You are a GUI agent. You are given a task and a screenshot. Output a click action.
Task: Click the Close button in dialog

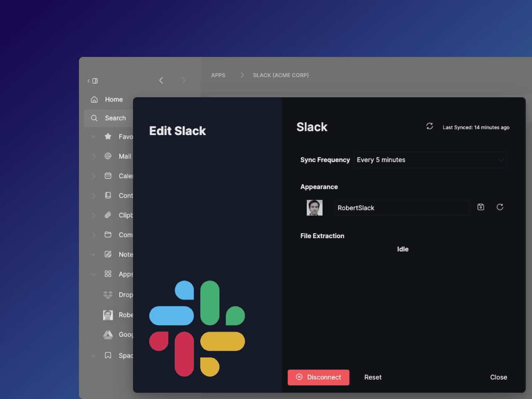point(498,377)
